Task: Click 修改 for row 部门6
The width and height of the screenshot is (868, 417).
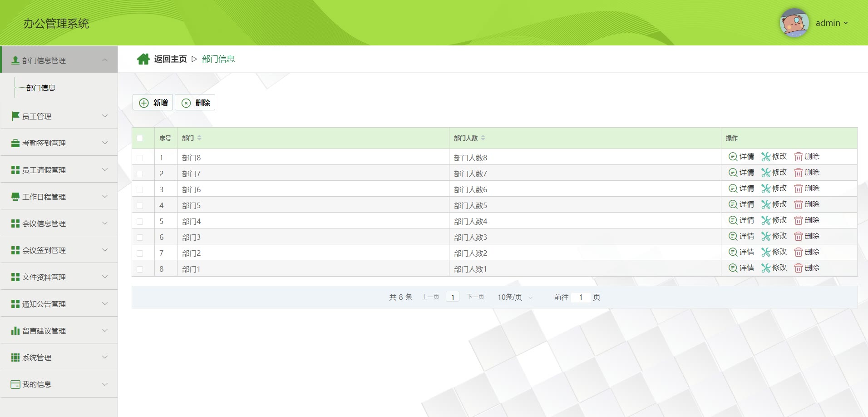Action: pos(774,189)
